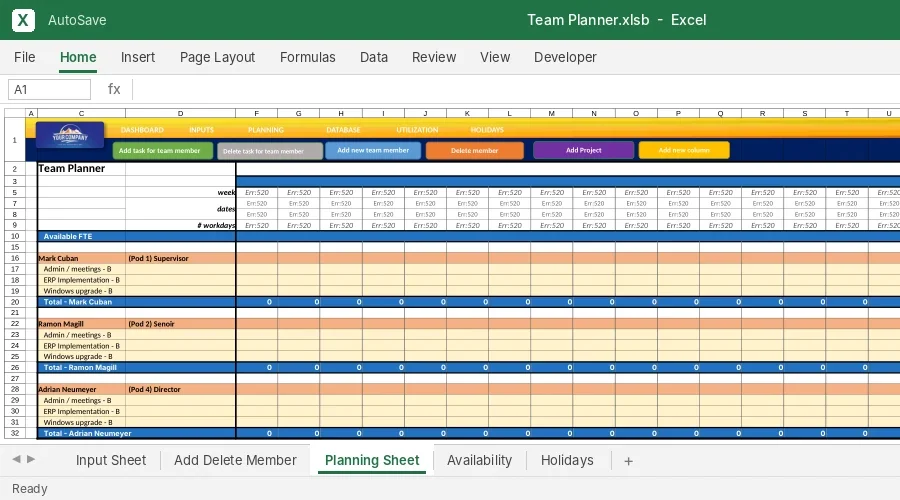This screenshot has width=900, height=500.
Task: Select Adrian Neumeyer name cell
Action: pyautogui.click(x=82, y=389)
